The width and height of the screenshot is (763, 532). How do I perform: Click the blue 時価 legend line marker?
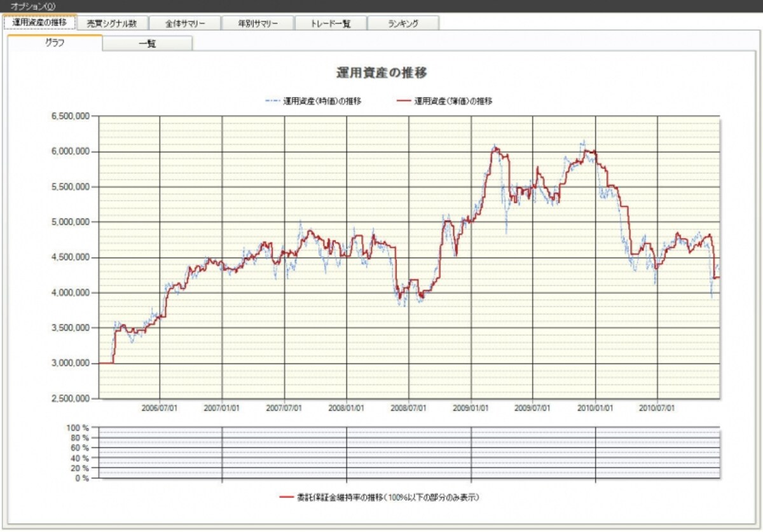point(272,100)
